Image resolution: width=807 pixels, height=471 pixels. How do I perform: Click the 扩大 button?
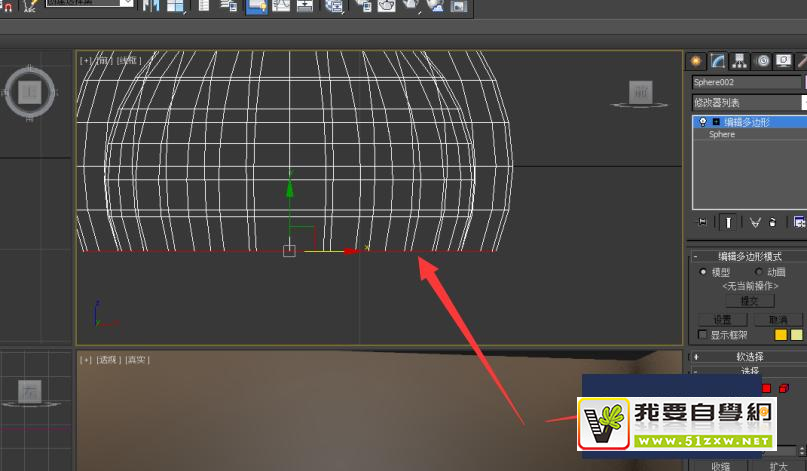pyautogui.click(x=778, y=466)
